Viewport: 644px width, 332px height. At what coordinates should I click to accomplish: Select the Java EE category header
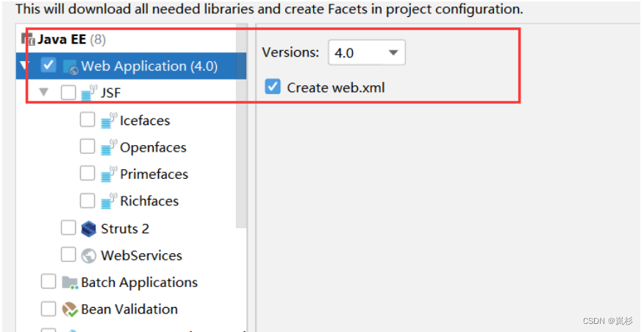(62, 39)
